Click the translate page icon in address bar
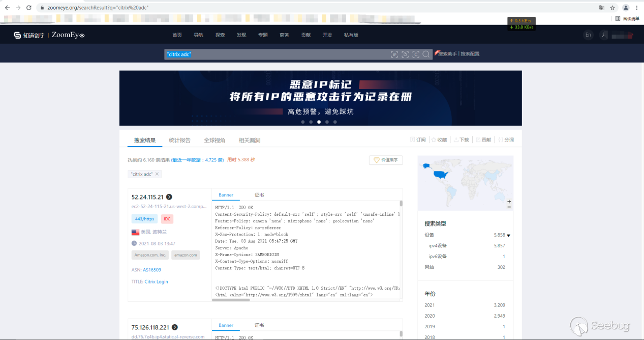 pos(602,8)
